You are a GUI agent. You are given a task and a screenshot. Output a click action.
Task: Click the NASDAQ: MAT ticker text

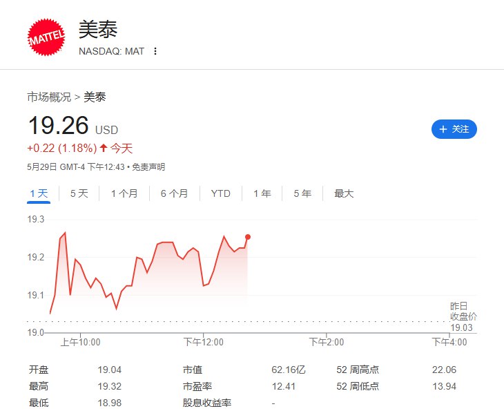pyautogui.click(x=112, y=51)
